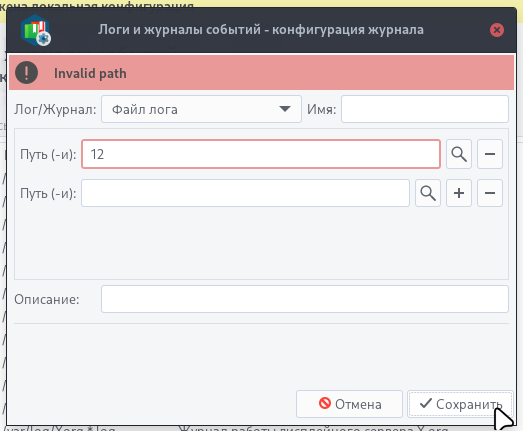
Task: Click the empty second Путь field
Action: (x=245, y=193)
